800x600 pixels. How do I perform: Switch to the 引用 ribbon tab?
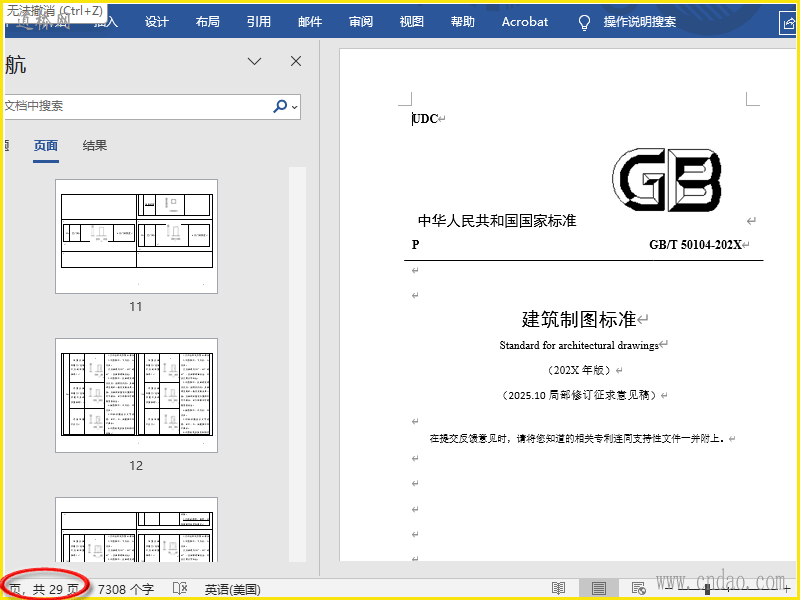click(x=258, y=21)
